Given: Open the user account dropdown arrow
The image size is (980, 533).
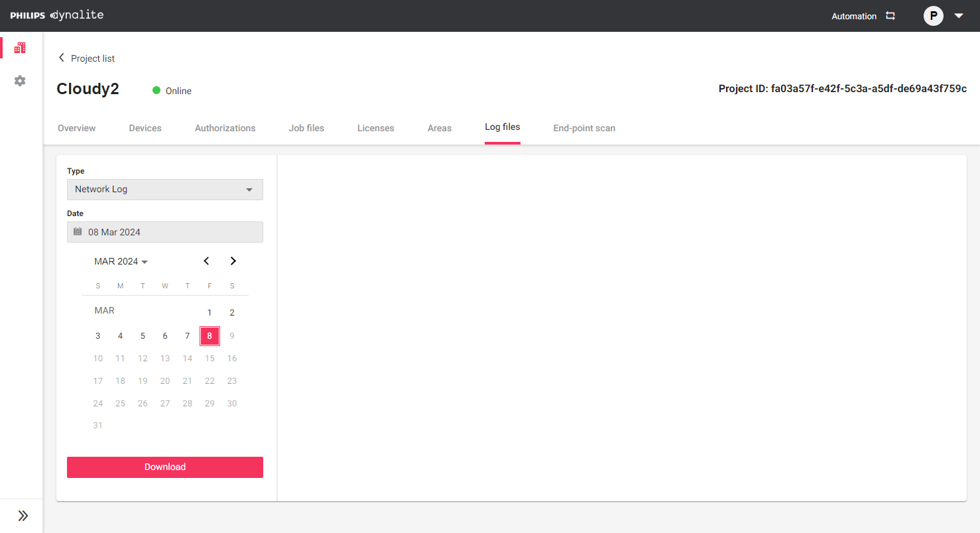Looking at the screenshot, I should pyautogui.click(x=959, y=16).
